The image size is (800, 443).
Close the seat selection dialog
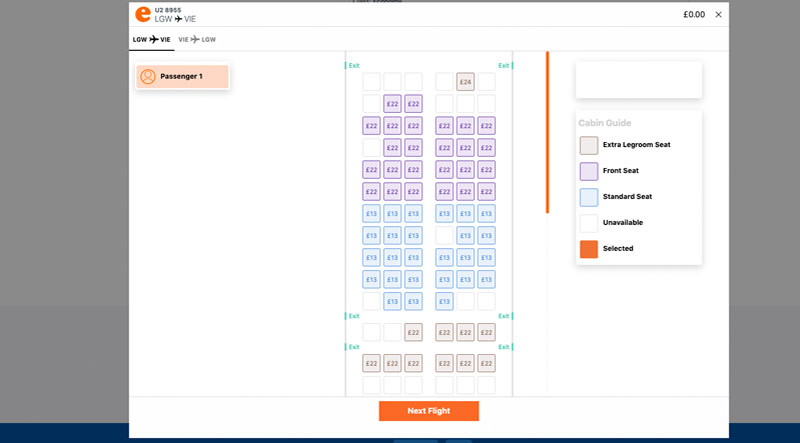click(718, 15)
